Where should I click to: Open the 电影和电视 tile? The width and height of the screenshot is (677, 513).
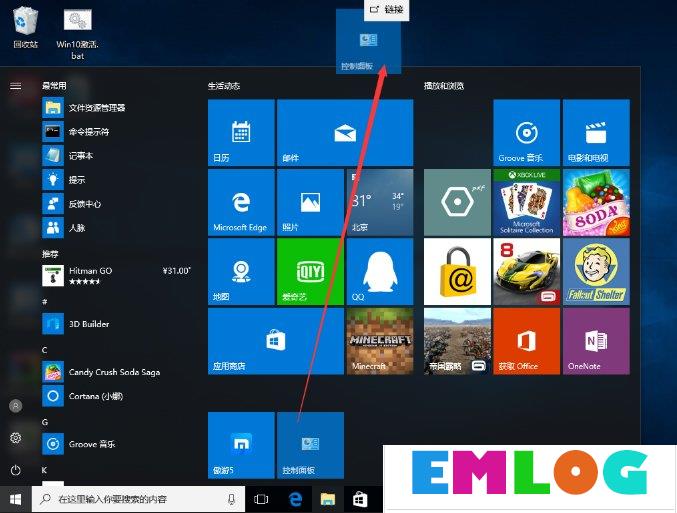[596, 133]
